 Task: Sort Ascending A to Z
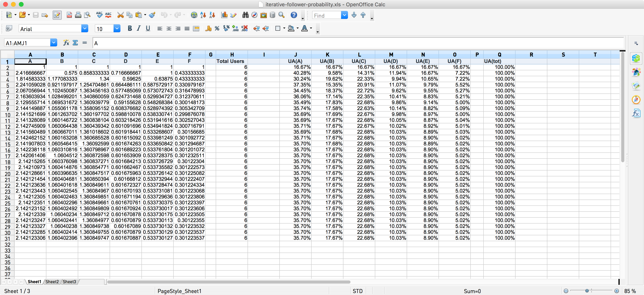click(203, 15)
